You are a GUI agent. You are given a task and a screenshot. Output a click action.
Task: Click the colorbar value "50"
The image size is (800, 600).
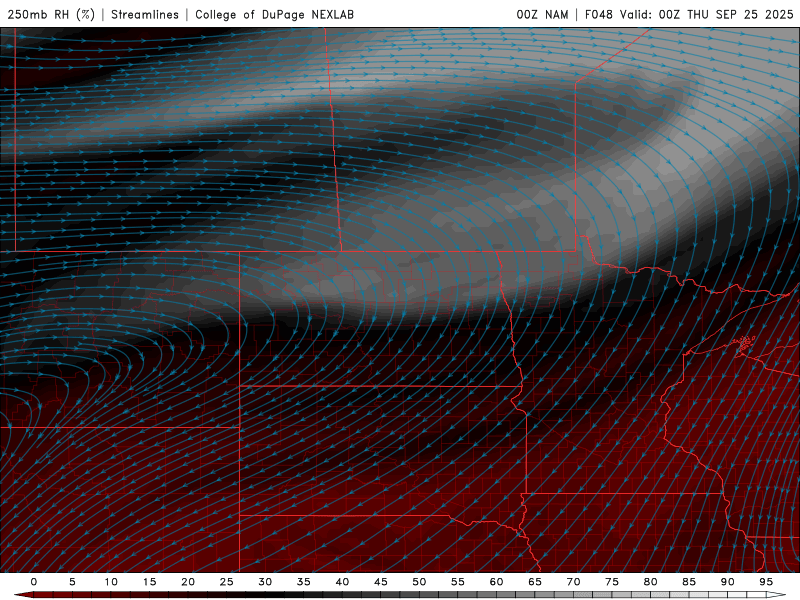(x=419, y=582)
